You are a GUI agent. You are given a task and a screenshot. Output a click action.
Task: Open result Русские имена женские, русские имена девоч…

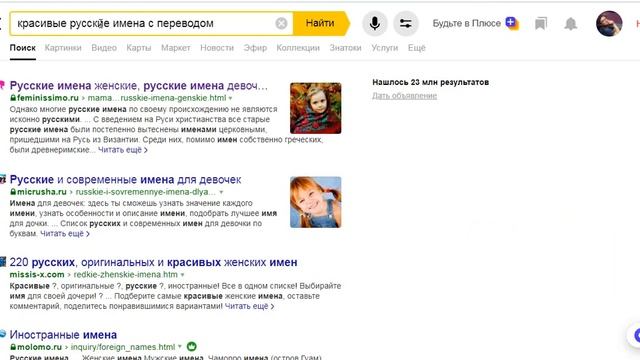click(139, 86)
